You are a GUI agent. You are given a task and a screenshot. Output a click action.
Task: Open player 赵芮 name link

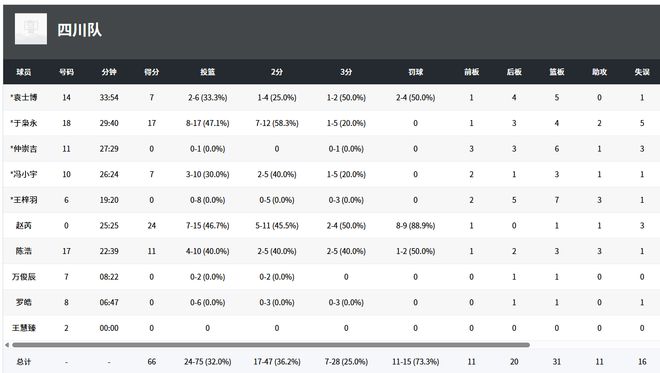coord(24,226)
